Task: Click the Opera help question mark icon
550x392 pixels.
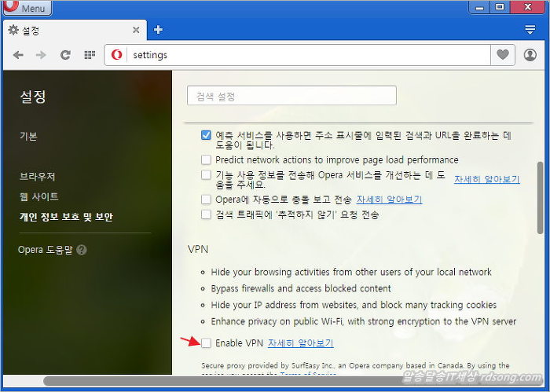Action: [82, 250]
